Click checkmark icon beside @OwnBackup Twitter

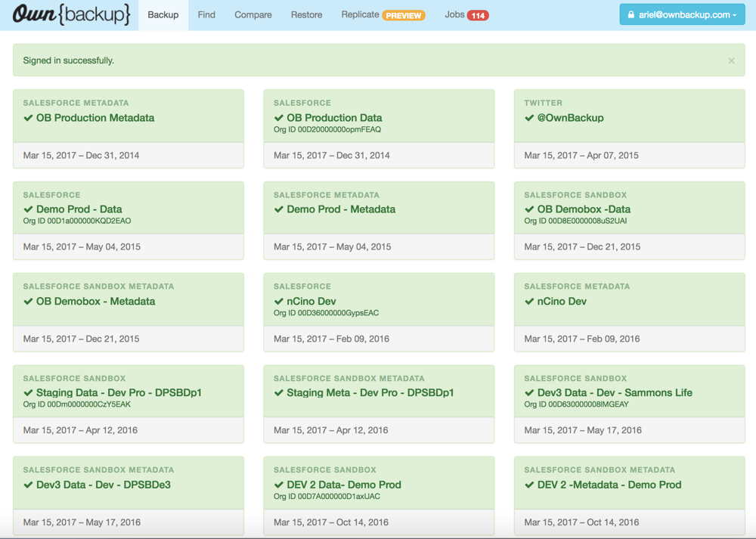(529, 118)
